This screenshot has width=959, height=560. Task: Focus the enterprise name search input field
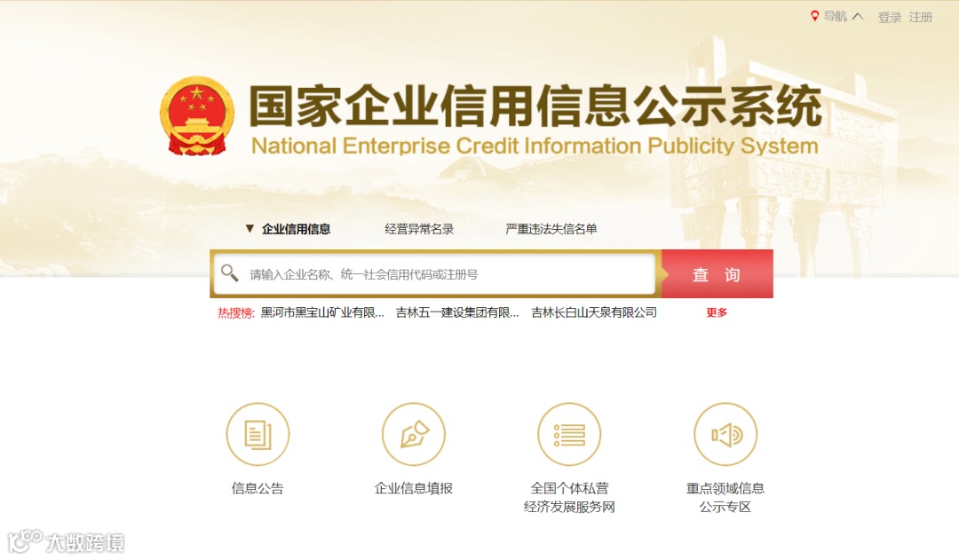pos(434,274)
